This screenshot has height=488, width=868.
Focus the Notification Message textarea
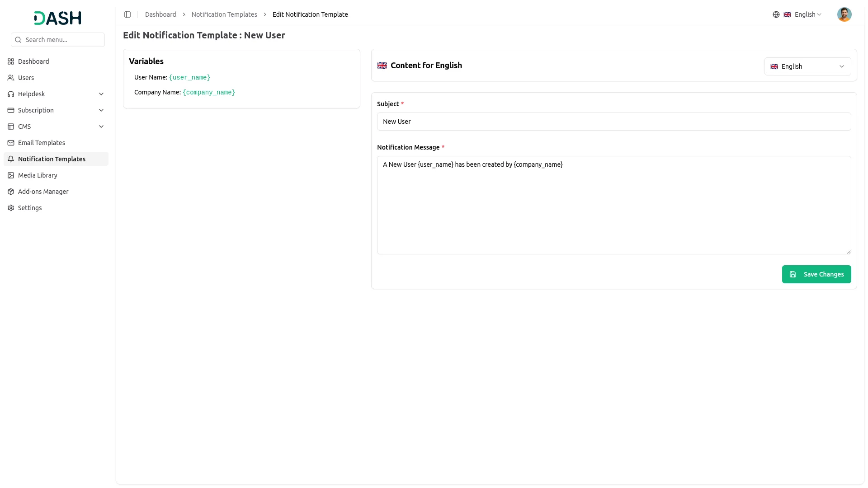(x=613, y=205)
